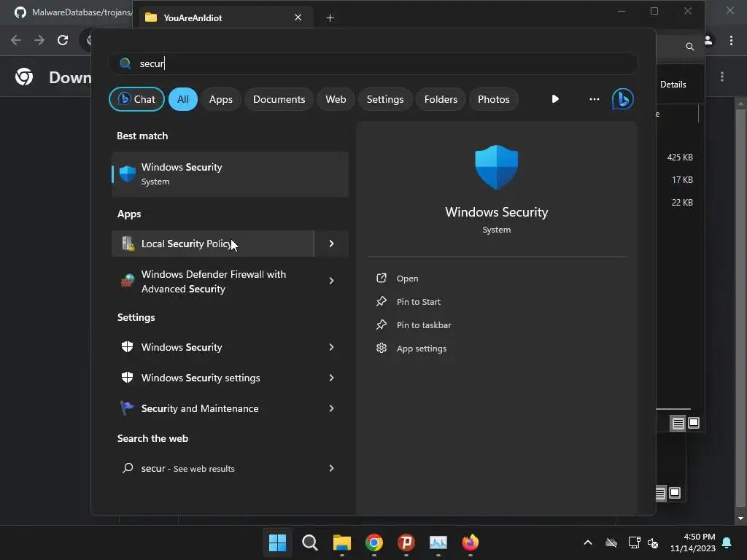This screenshot has width=747, height=560.
Task: Click the OneDrive cloud tray icon
Action: (611, 542)
